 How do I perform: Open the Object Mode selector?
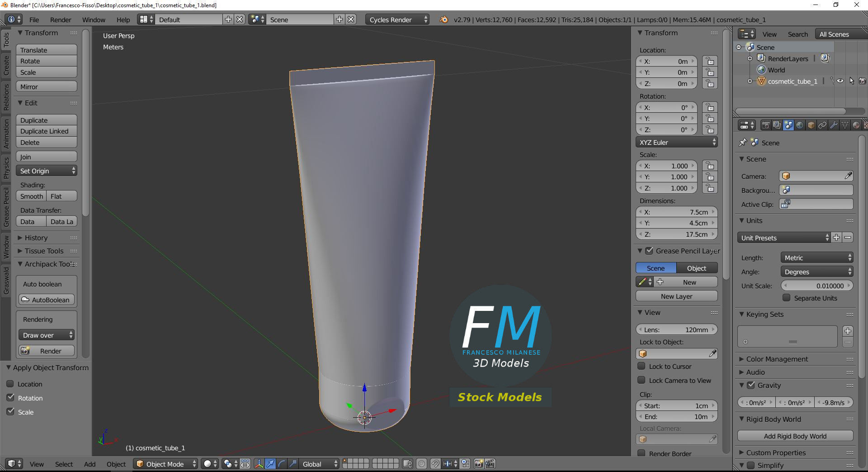[165, 464]
